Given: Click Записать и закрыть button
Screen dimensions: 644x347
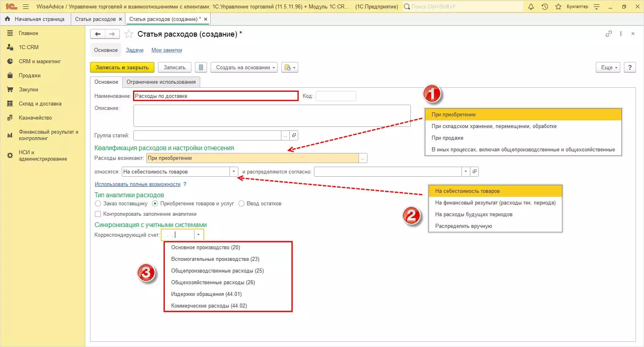Looking at the screenshot, I should click(122, 68).
